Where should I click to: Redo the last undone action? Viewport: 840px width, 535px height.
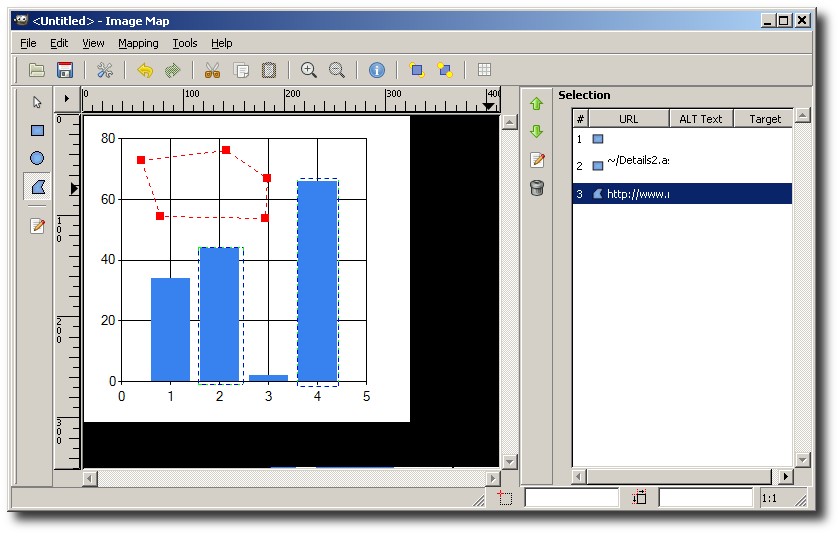click(x=172, y=70)
